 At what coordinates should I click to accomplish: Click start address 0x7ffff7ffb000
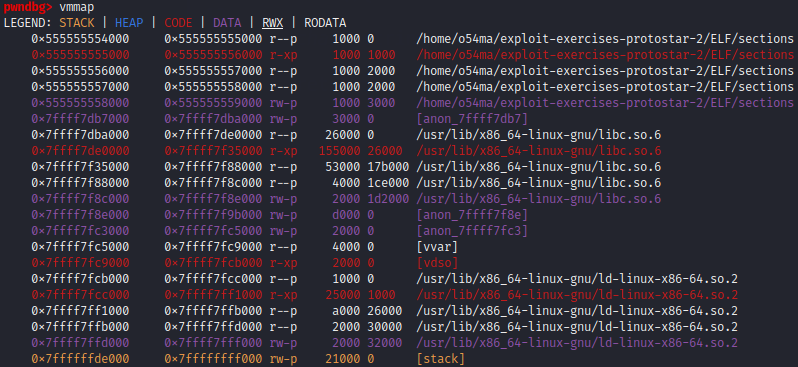[80, 327]
